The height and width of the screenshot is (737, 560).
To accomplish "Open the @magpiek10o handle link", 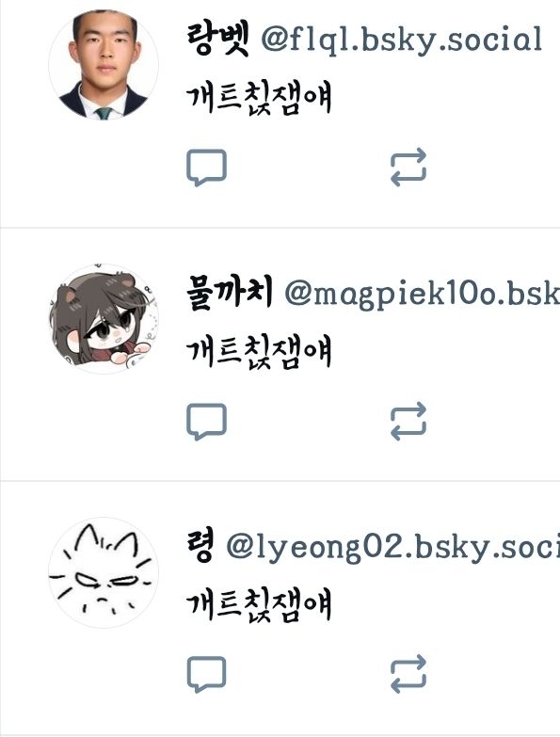I will click(x=422, y=295).
